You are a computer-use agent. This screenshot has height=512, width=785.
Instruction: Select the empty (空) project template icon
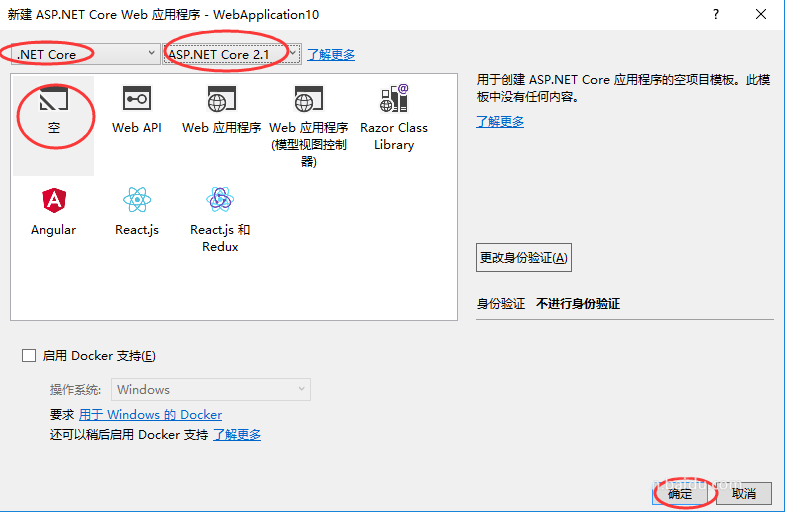pos(54,99)
